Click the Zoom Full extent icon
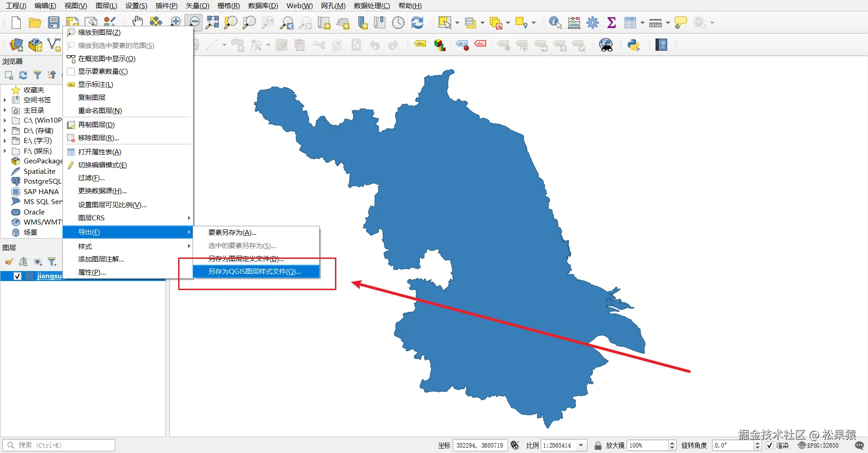This screenshot has height=453, width=868. pos(212,23)
